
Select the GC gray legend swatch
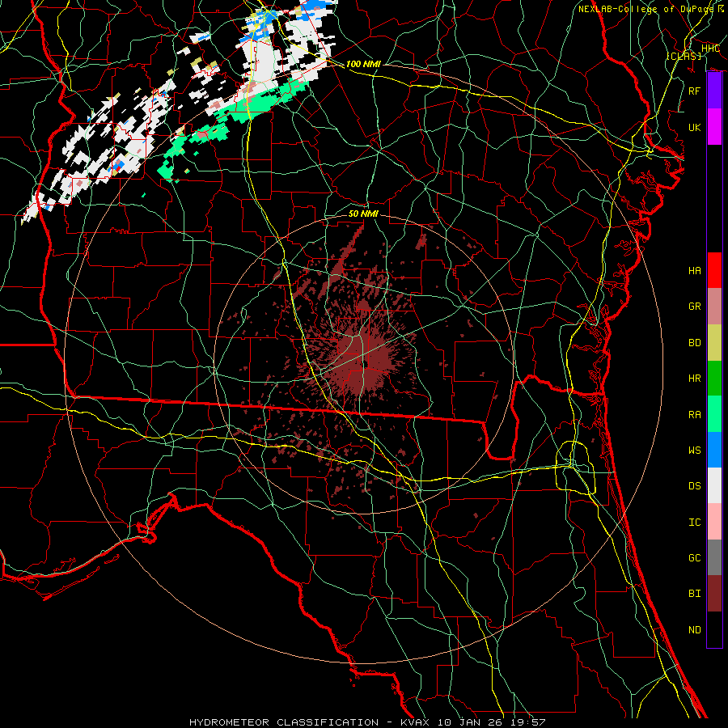coord(714,557)
